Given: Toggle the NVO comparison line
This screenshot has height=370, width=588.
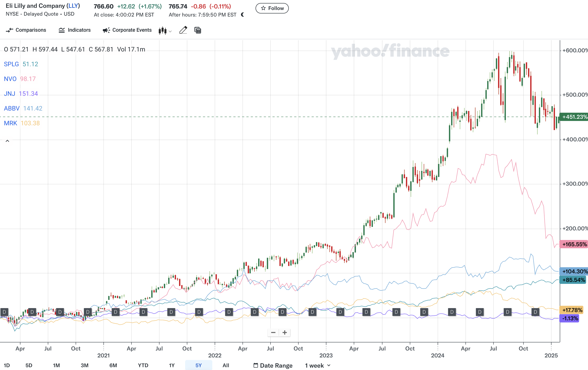Looking at the screenshot, I should pyautogui.click(x=10, y=79).
